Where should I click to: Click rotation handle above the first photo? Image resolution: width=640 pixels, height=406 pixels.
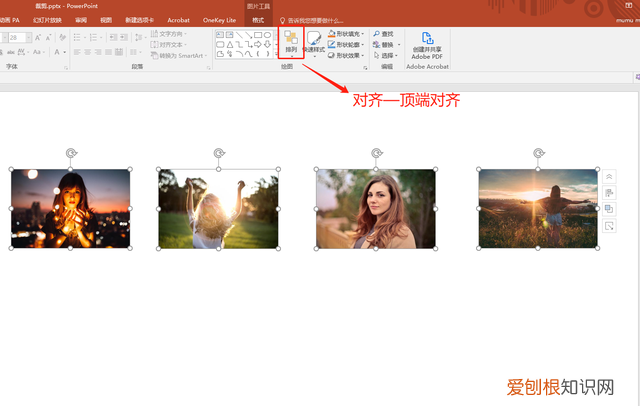[70, 153]
